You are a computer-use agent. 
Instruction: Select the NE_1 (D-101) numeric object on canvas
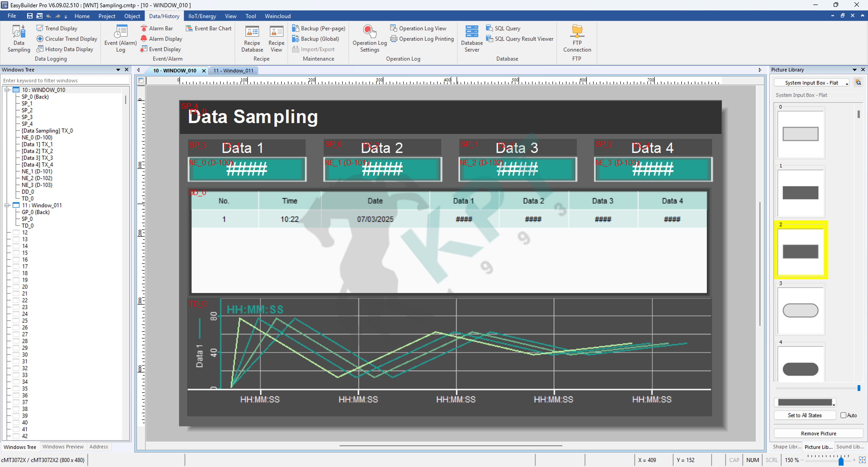click(383, 169)
